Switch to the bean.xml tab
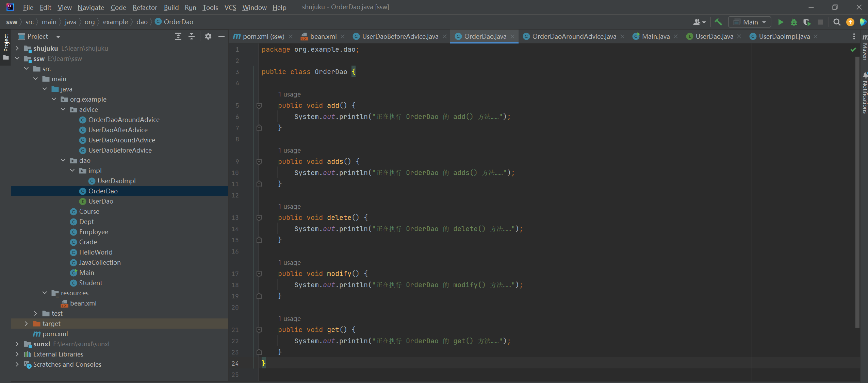 (323, 36)
